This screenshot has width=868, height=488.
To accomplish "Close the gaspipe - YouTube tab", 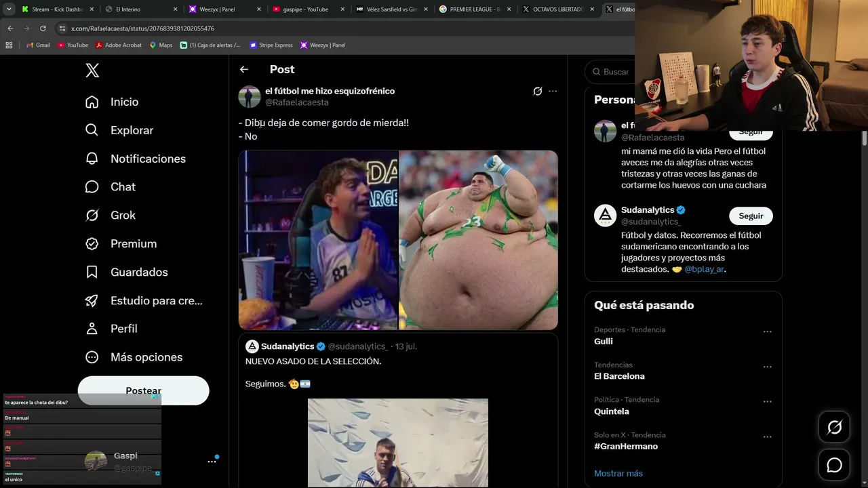I will tap(342, 9).
